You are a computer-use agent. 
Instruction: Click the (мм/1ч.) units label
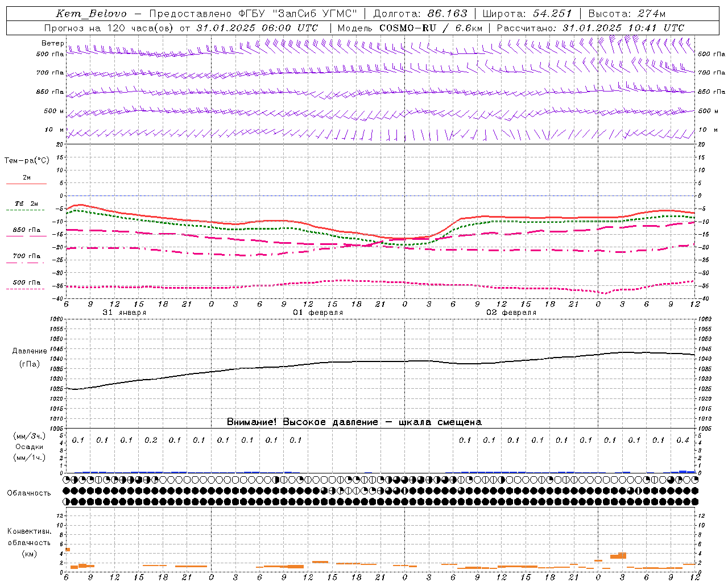coord(30,458)
